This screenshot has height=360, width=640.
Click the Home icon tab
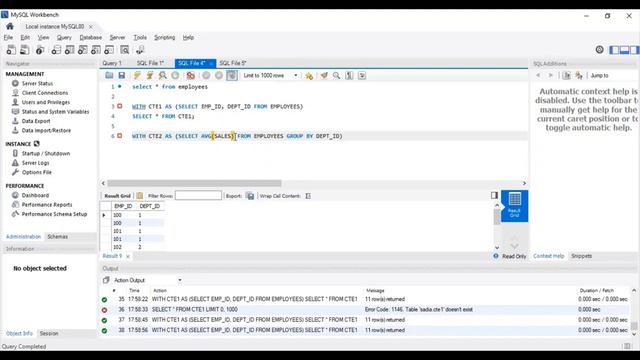[10, 26]
